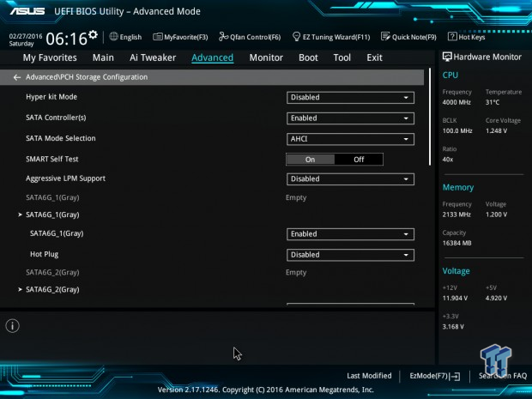Click the info circle icon
Image resolution: width=532 pixels, height=399 pixels.
click(13, 326)
